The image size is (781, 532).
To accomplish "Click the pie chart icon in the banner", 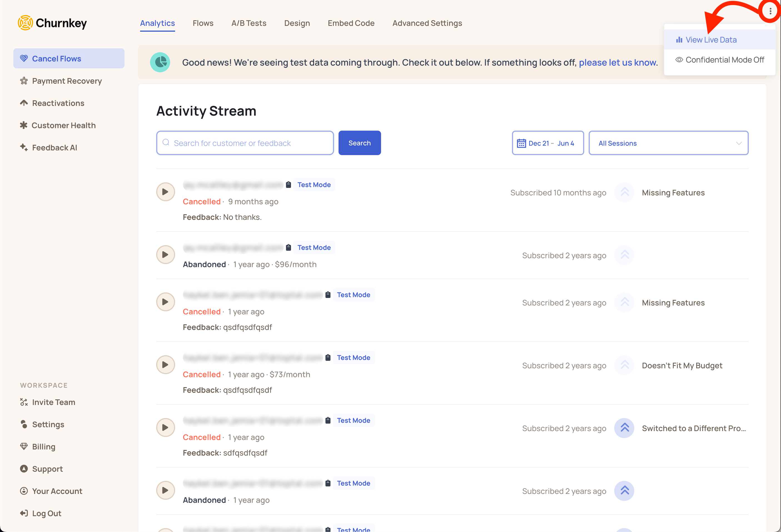I will [x=160, y=62].
